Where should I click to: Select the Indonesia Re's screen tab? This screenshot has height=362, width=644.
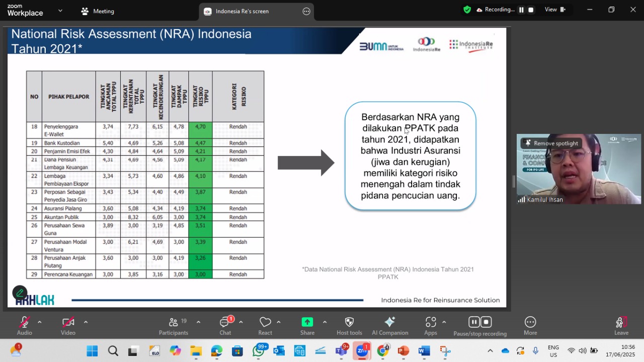(242, 11)
